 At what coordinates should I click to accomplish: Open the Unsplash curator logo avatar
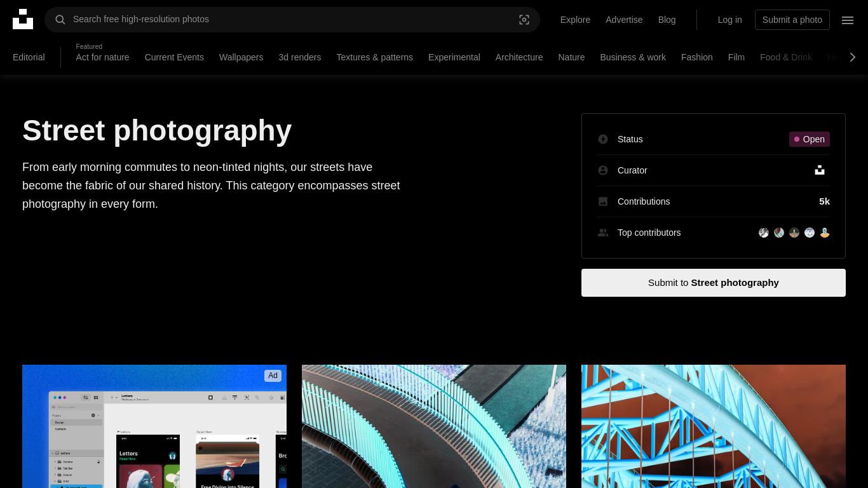click(x=820, y=170)
